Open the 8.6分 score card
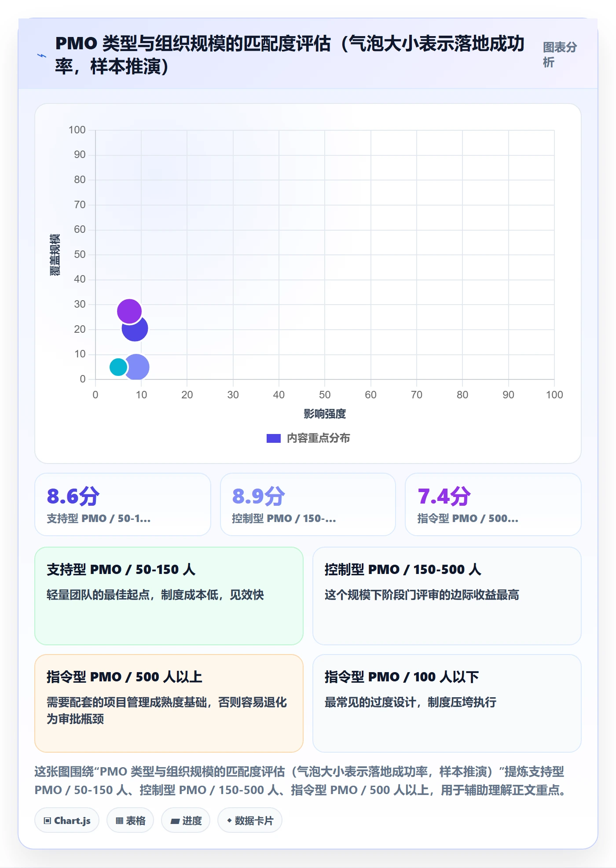 click(123, 504)
